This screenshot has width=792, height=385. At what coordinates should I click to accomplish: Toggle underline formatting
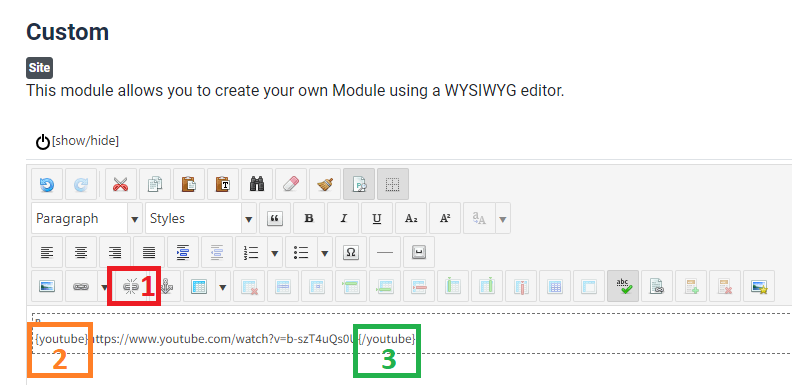377,218
